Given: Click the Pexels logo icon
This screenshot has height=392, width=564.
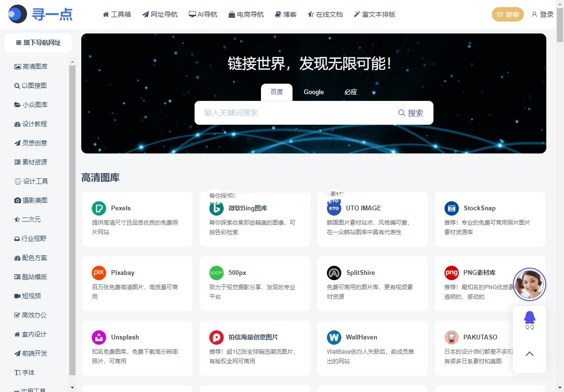Looking at the screenshot, I should (x=99, y=208).
